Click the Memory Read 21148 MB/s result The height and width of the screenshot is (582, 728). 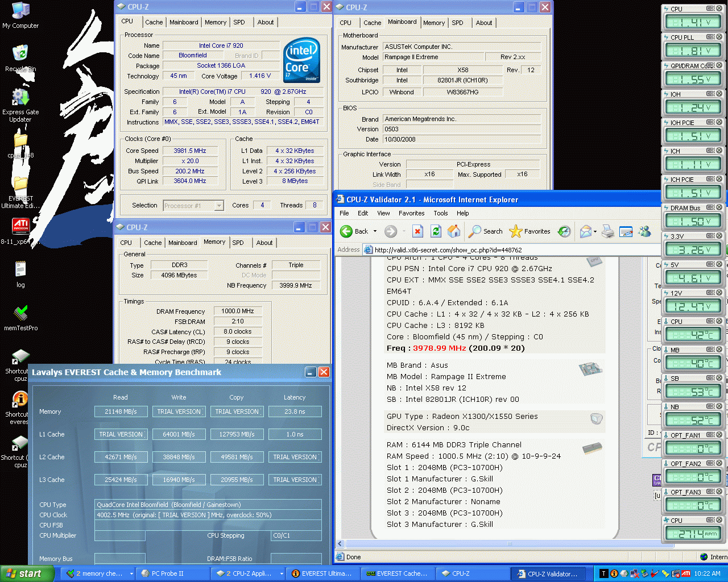tap(121, 411)
